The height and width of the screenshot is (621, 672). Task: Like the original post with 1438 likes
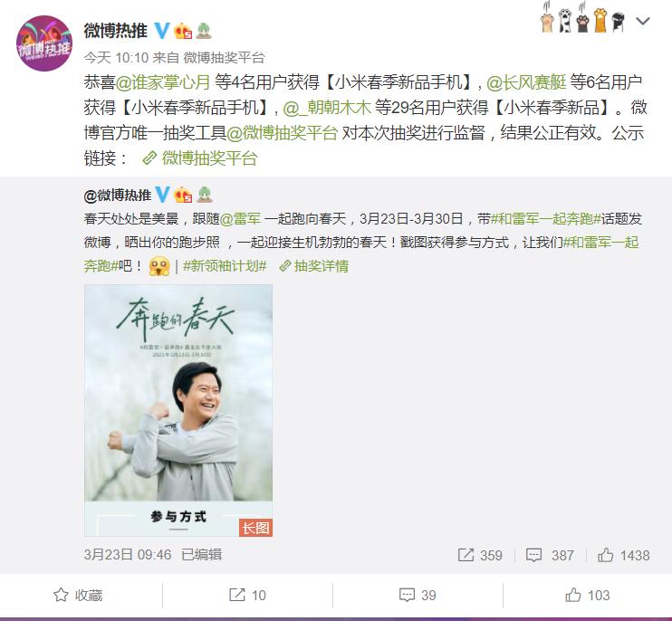click(624, 555)
